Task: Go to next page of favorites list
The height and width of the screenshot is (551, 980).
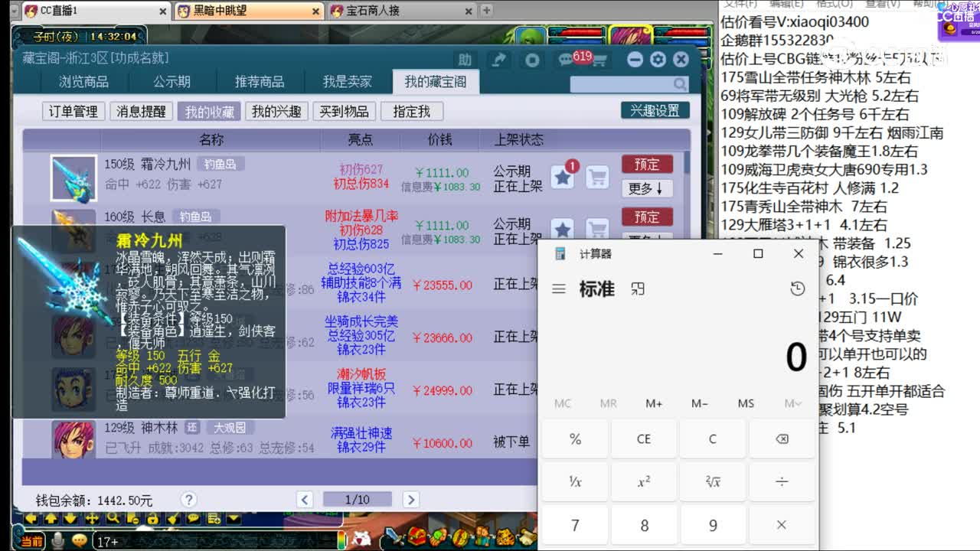Action: (x=410, y=500)
